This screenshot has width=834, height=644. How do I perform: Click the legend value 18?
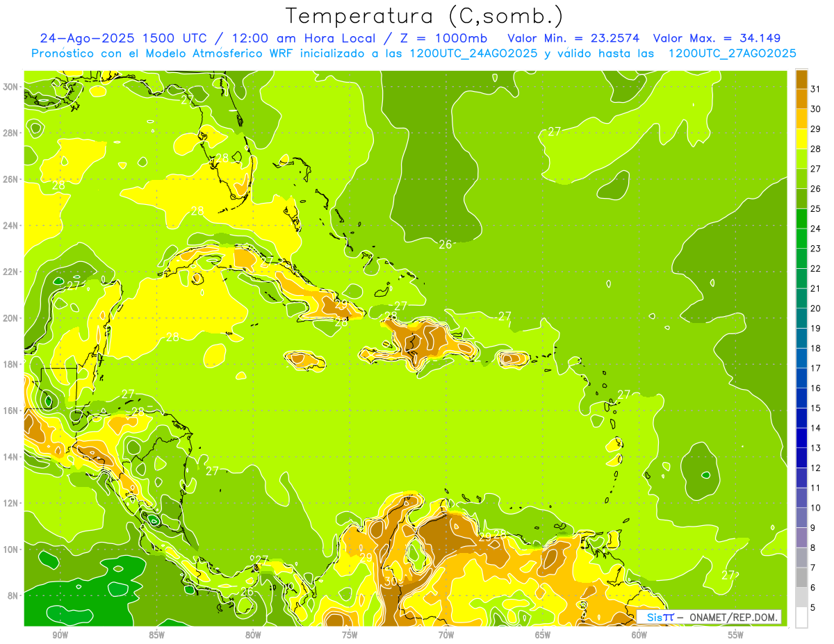pos(816,348)
